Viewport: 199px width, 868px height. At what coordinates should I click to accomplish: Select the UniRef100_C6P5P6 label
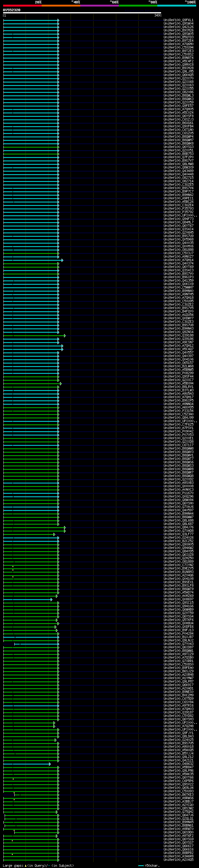tap(178, 781)
